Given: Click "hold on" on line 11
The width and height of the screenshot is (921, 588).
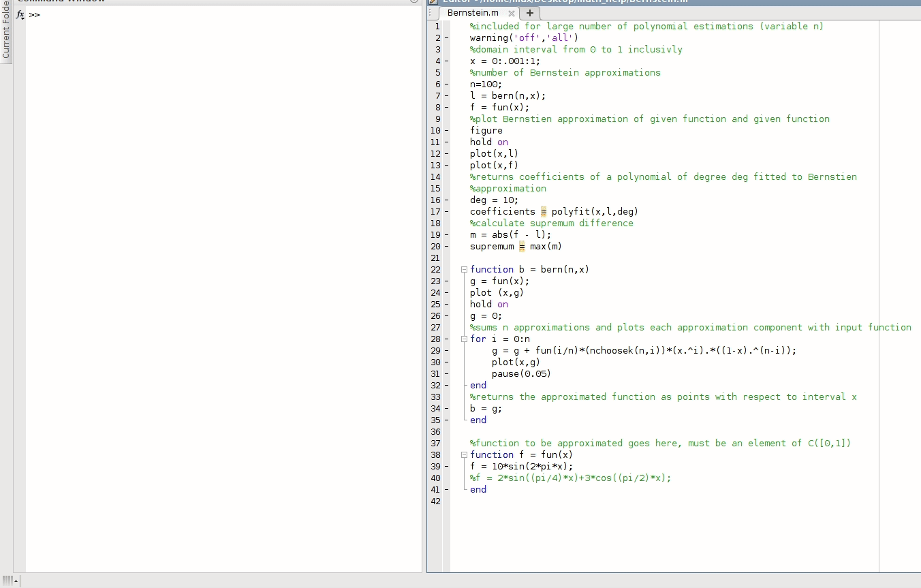Looking at the screenshot, I should tap(489, 142).
